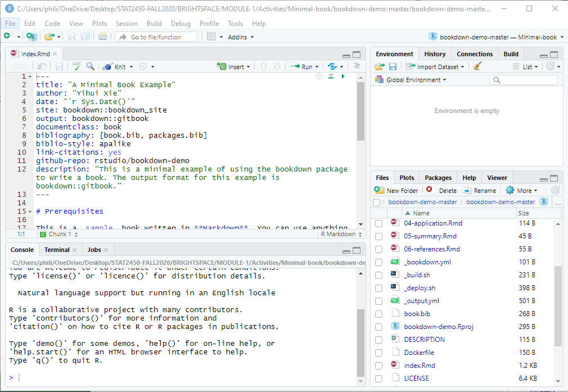The image size is (568, 392).
Task: Click the New Folder button
Action: coord(396,190)
